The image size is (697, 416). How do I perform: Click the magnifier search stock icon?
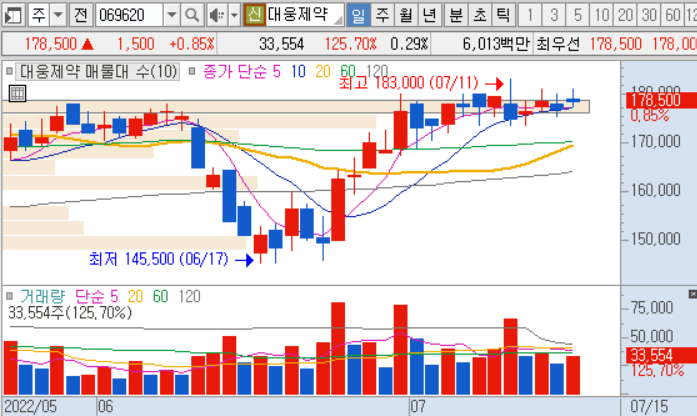pos(192,15)
